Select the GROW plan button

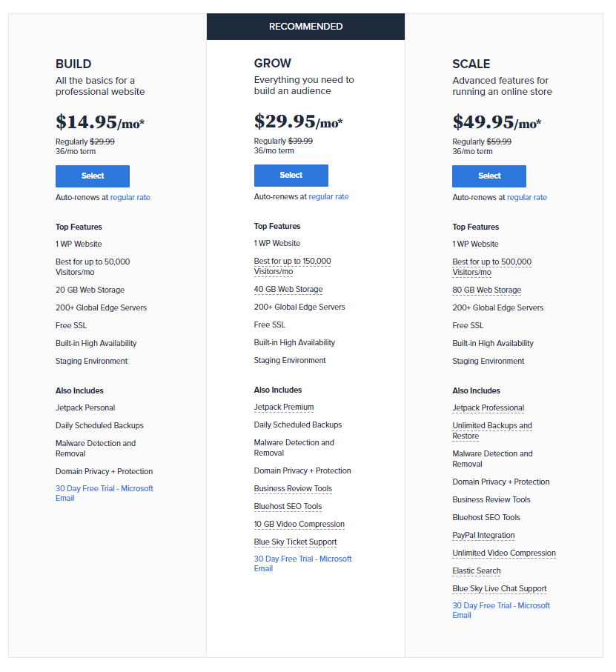pyautogui.click(x=291, y=176)
